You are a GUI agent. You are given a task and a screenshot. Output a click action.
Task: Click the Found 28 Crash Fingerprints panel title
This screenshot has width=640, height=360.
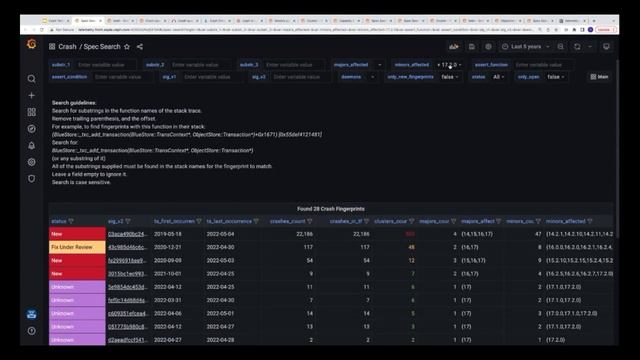[331, 209]
